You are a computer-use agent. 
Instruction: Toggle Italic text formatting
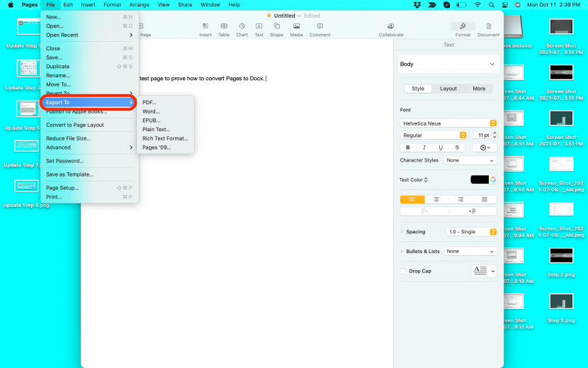pos(424,147)
